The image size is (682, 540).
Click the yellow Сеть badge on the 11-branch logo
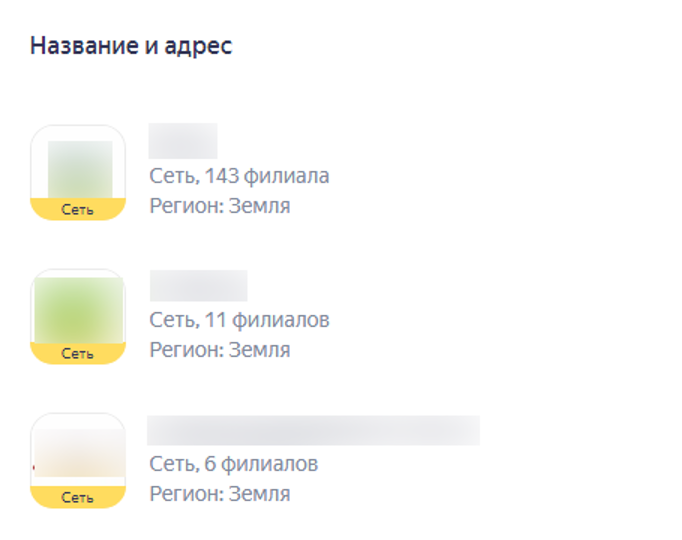pos(78,354)
